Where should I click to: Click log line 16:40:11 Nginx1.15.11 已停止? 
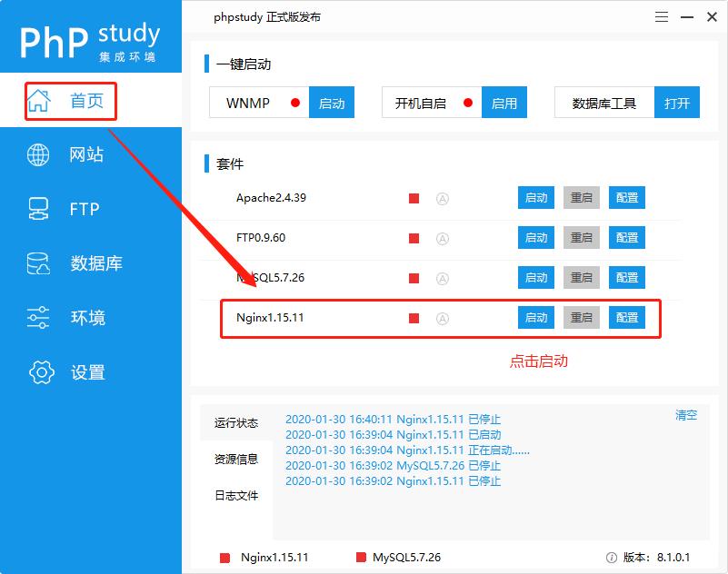pyautogui.click(x=393, y=420)
